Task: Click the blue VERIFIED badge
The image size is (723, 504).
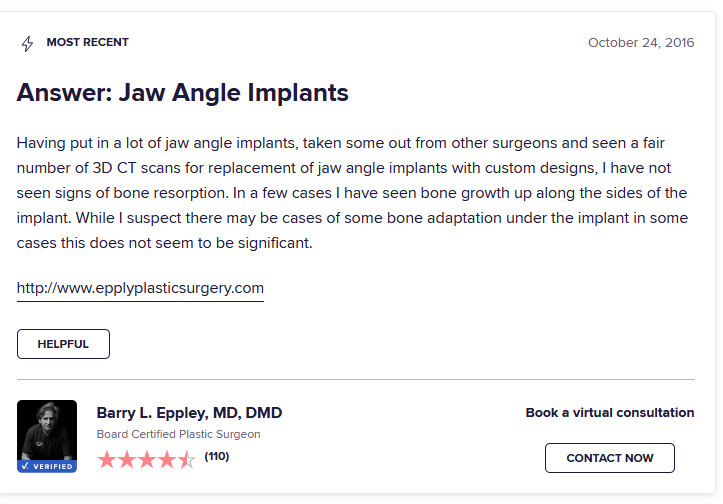Action: click(47, 466)
